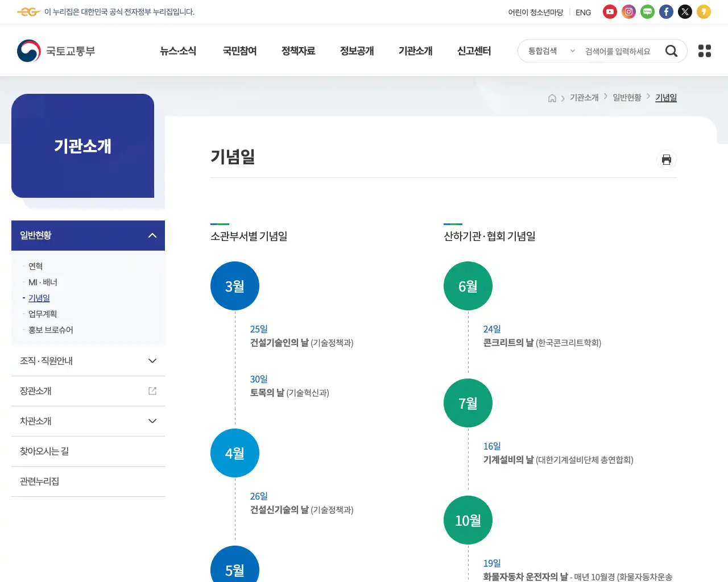
Task: Click the 10월 month circle
Action: pos(468,520)
